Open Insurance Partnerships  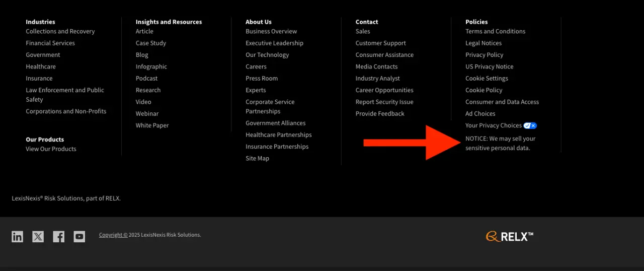point(277,147)
